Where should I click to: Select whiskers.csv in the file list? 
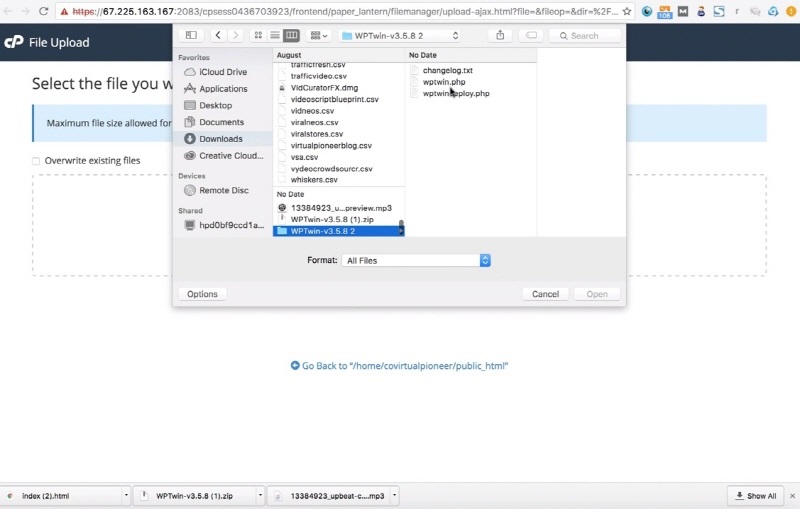[314, 180]
